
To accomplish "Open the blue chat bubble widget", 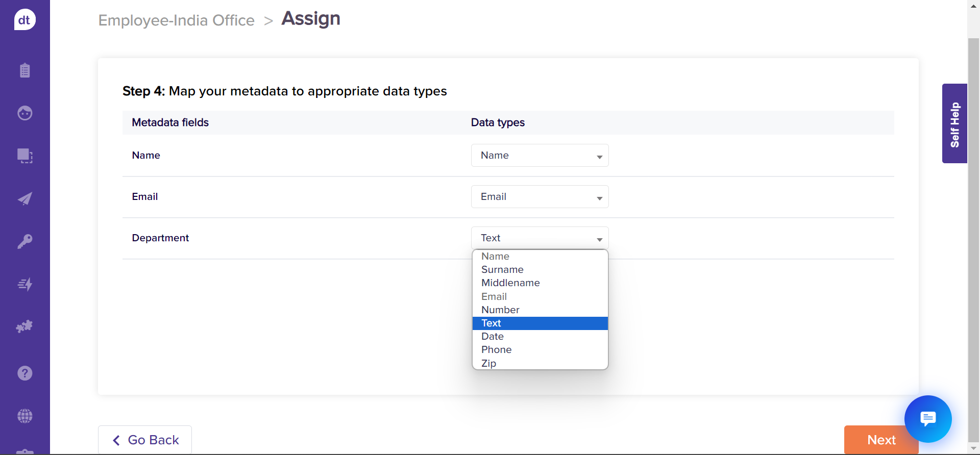I will coord(927,419).
